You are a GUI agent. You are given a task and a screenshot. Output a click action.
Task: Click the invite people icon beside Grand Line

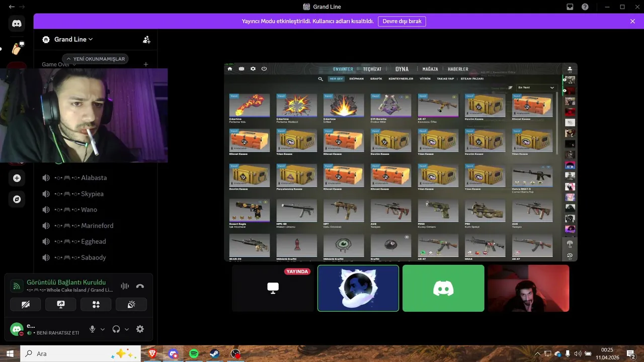pyautogui.click(x=146, y=39)
